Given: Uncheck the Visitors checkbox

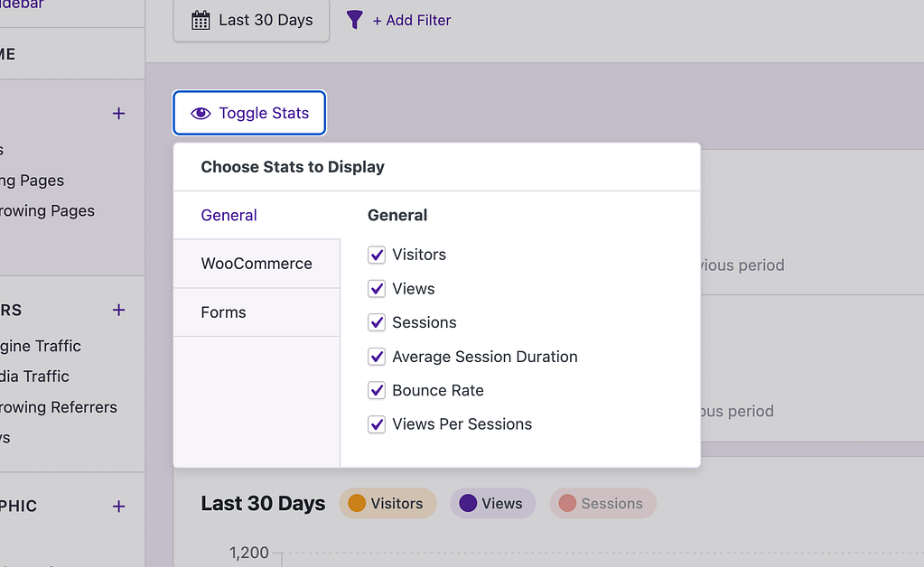Looking at the screenshot, I should coord(377,256).
